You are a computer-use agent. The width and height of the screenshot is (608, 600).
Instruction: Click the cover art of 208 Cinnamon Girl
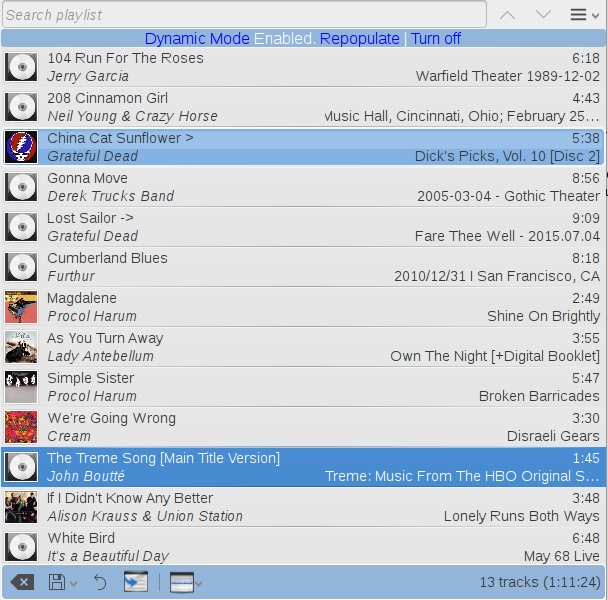point(21,107)
